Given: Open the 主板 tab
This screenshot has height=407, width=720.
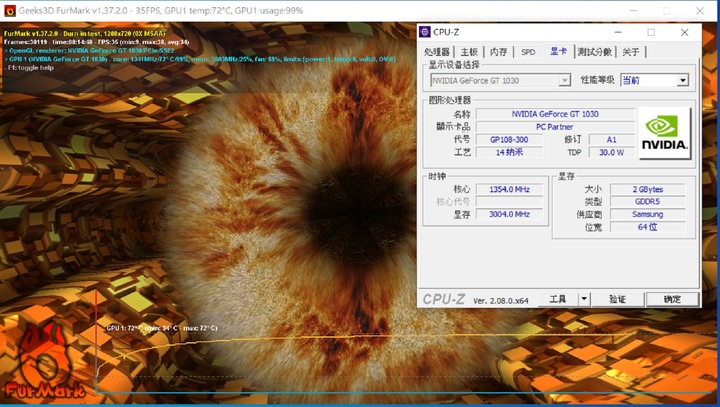Looking at the screenshot, I should [x=469, y=52].
